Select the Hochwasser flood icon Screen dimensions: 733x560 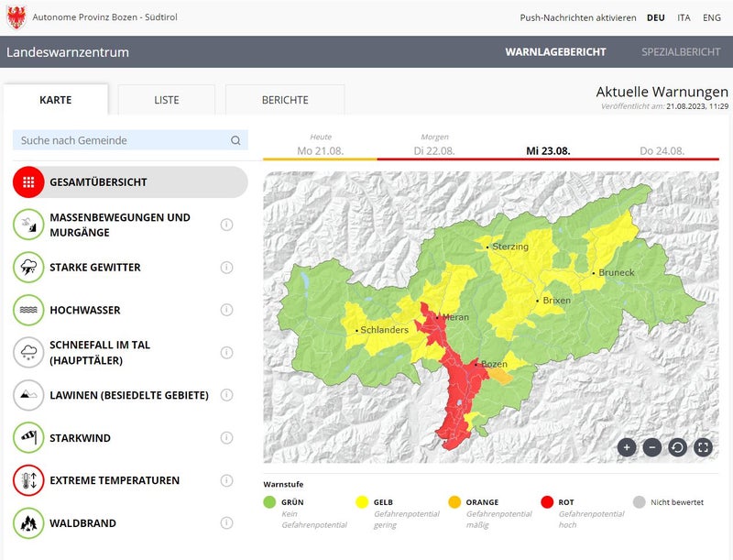(28, 310)
